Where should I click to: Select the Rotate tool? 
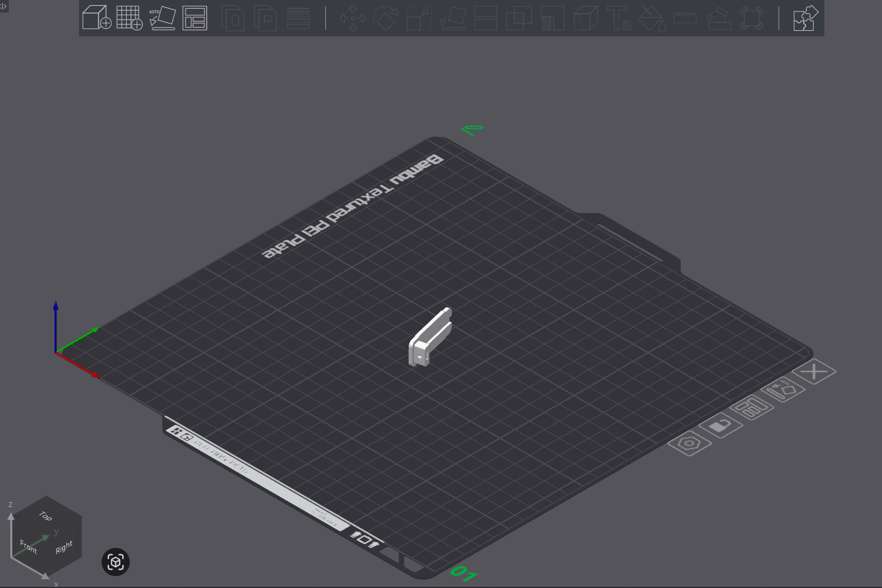click(x=386, y=19)
